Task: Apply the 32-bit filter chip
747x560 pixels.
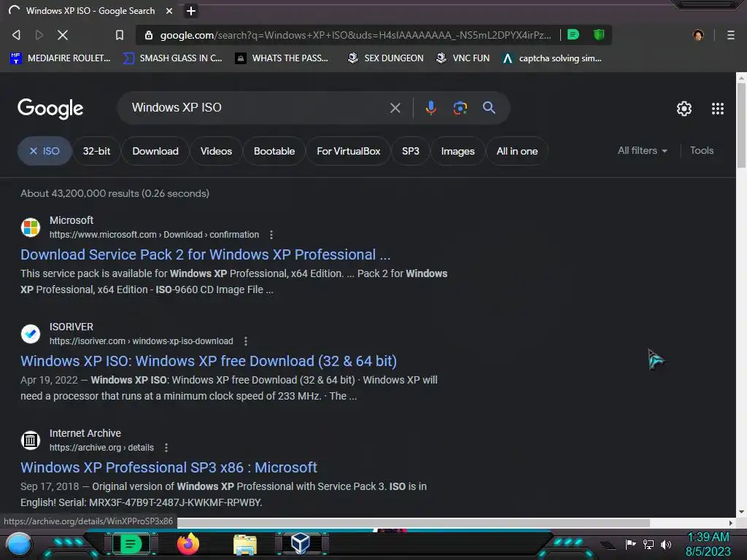Action: 97,151
